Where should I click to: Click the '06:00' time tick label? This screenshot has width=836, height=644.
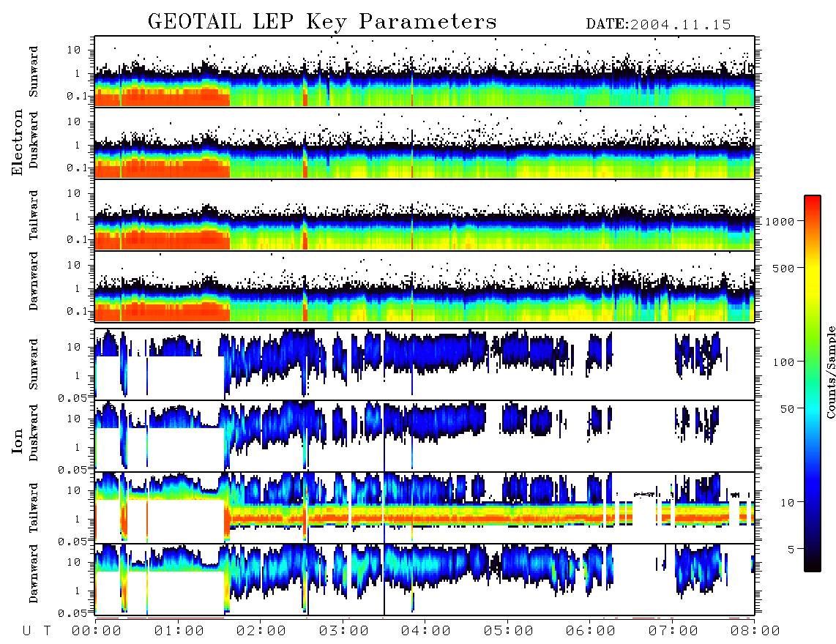tap(590, 631)
